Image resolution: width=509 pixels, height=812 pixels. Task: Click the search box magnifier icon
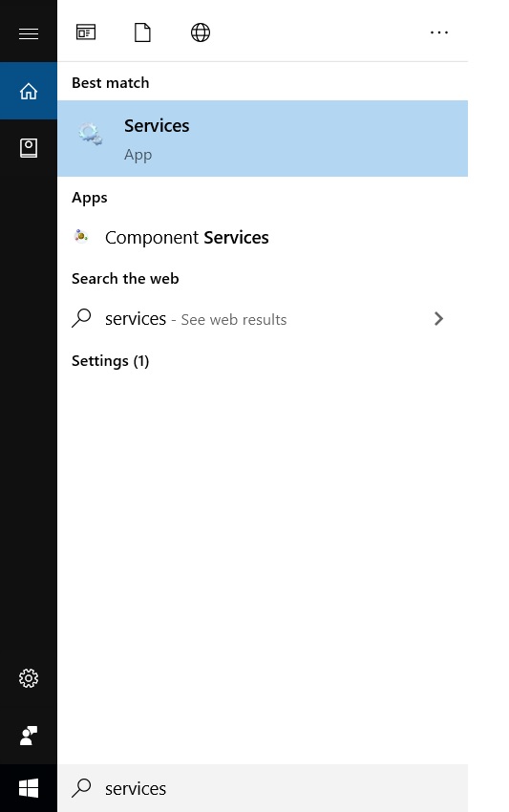coord(81,788)
